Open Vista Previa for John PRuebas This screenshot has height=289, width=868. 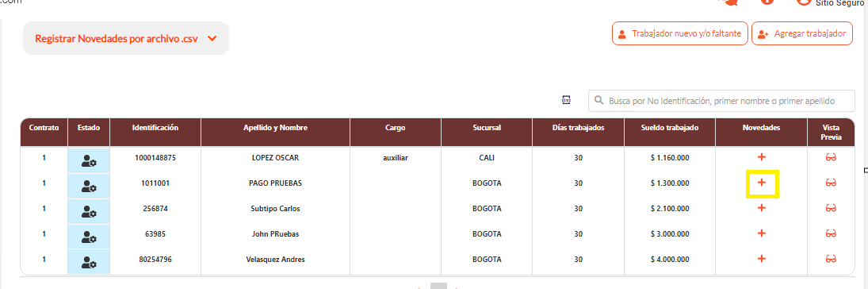831,233
